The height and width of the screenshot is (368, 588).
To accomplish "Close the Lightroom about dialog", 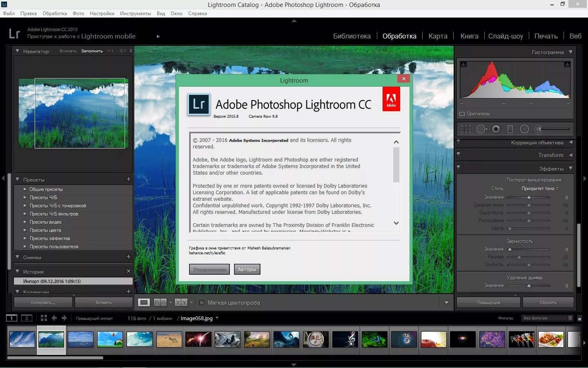I will pyautogui.click(x=403, y=79).
